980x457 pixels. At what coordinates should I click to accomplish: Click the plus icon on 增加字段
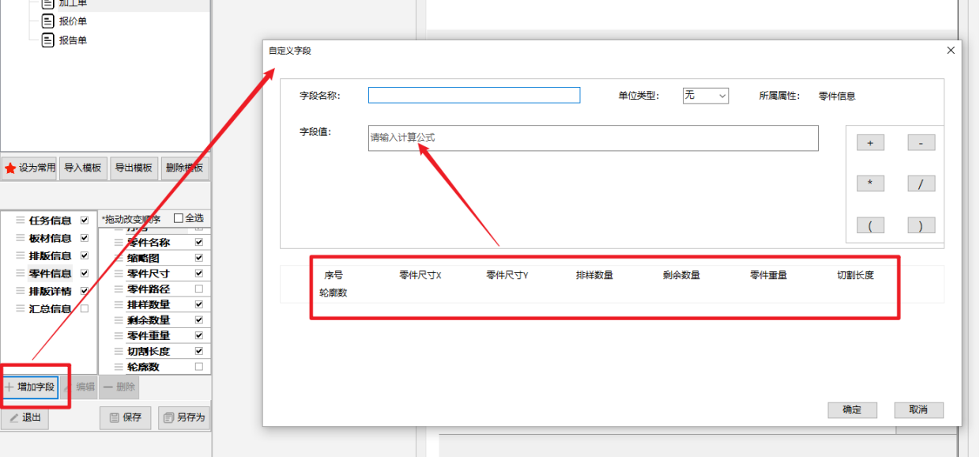pos(9,387)
